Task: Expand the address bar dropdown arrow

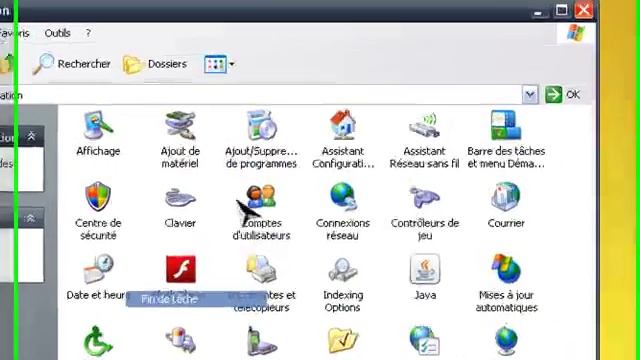Action: click(x=530, y=95)
